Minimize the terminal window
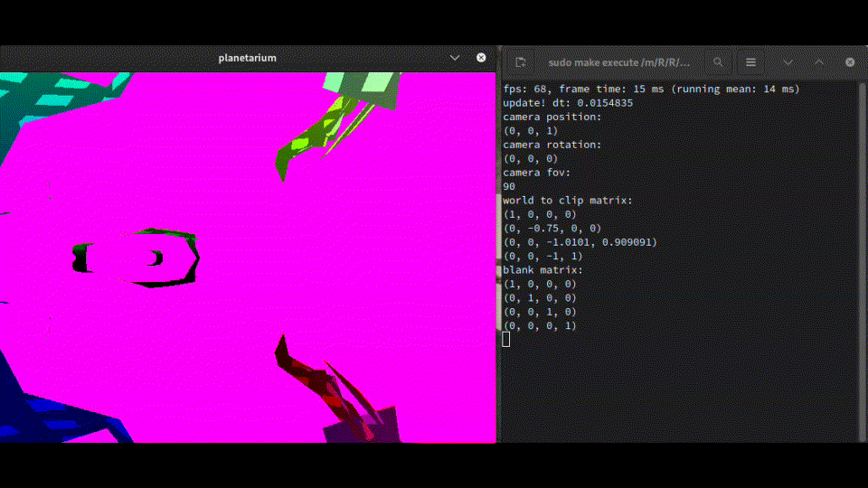This screenshot has height=488, width=868. click(788, 62)
